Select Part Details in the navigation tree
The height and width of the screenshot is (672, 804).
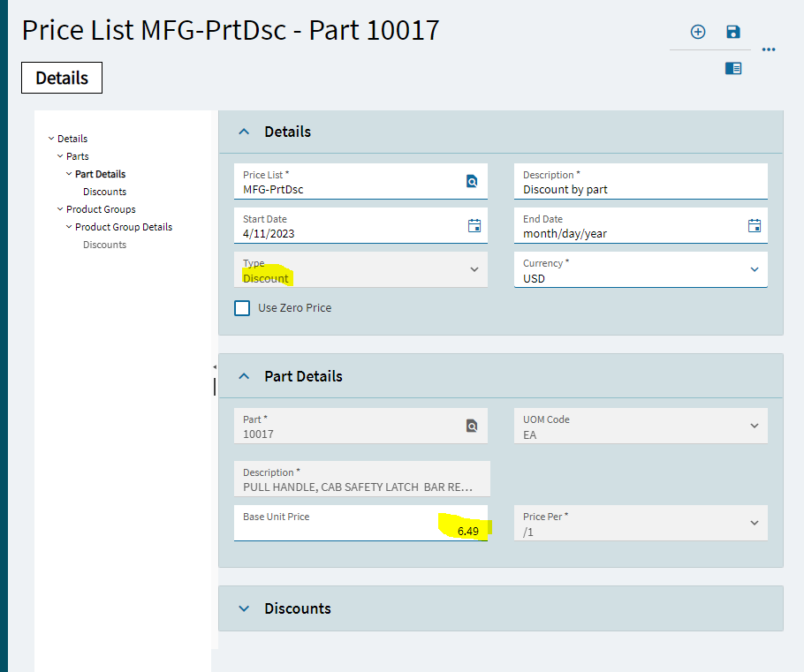point(100,174)
